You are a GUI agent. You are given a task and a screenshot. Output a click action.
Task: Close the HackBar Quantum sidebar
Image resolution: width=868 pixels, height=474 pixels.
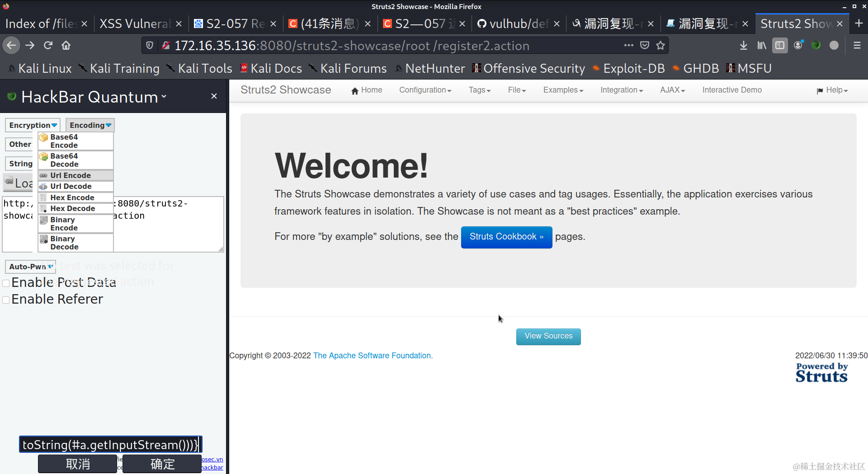click(214, 96)
